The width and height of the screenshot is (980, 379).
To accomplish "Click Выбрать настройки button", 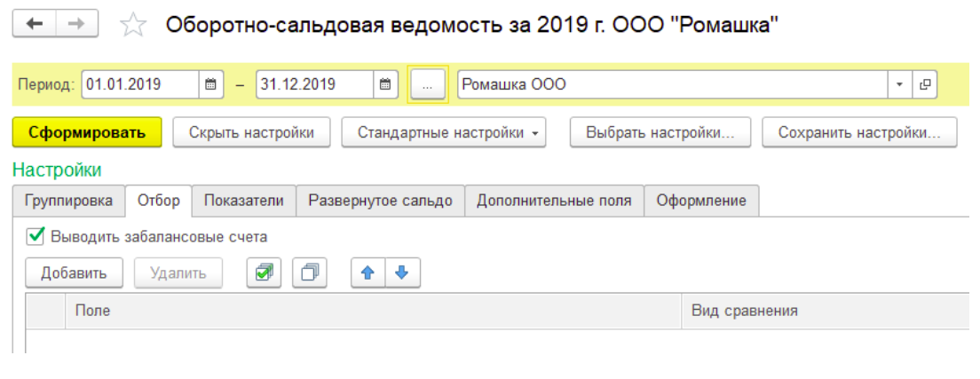I will click(x=660, y=132).
